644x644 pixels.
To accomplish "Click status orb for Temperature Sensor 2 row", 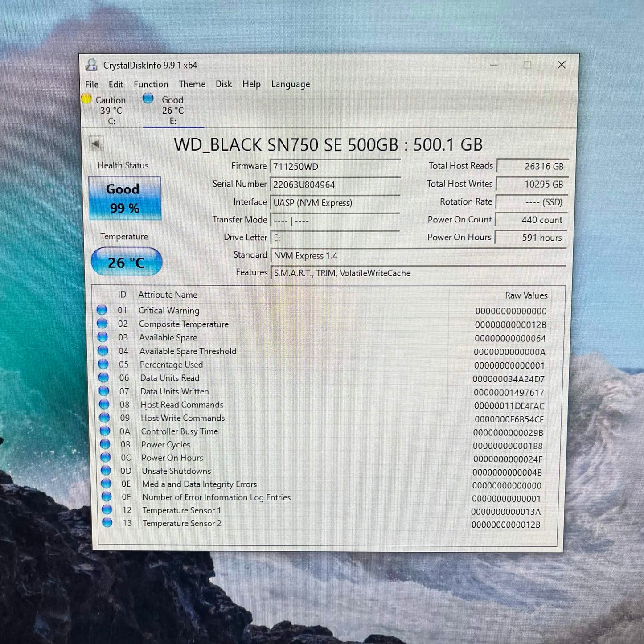I will pyautogui.click(x=107, y=522).
